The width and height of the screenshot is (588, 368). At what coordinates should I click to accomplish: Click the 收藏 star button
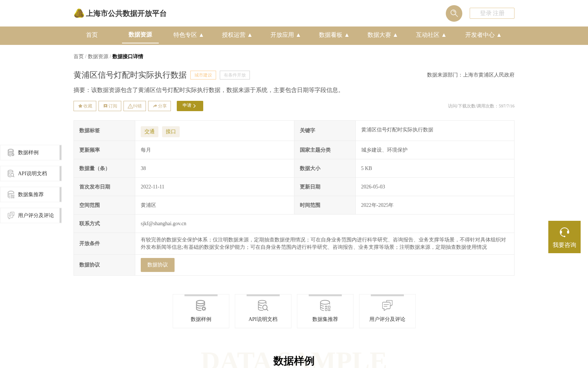point(85,106)
